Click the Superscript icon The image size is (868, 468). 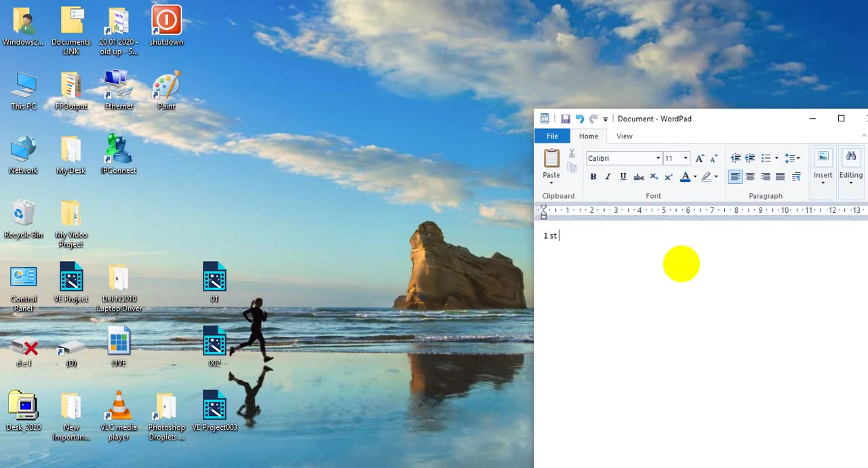coord(669,177)
